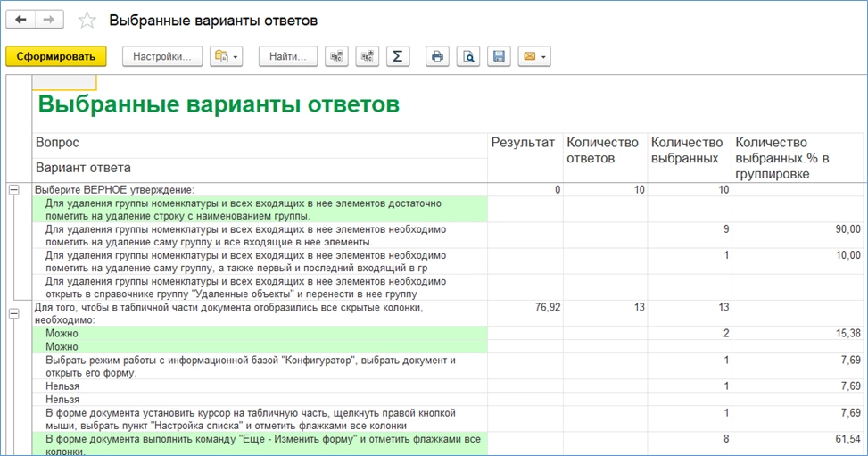Image resolution: width=868 pixels, height=456 pixels.
Task: Add report to favorites with star icon
Action: click(x=87, y=20)
